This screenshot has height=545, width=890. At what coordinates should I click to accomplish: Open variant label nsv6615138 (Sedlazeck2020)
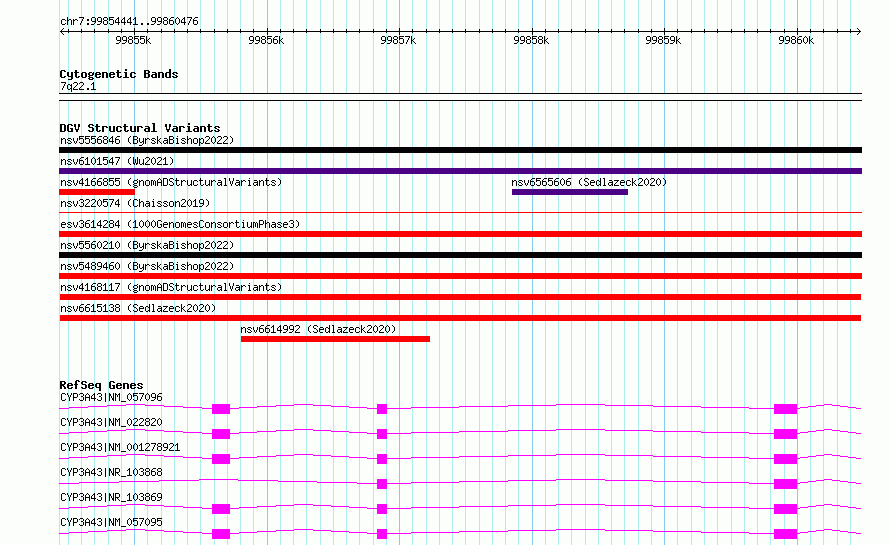pyautogui.click(x=138, y=308)
